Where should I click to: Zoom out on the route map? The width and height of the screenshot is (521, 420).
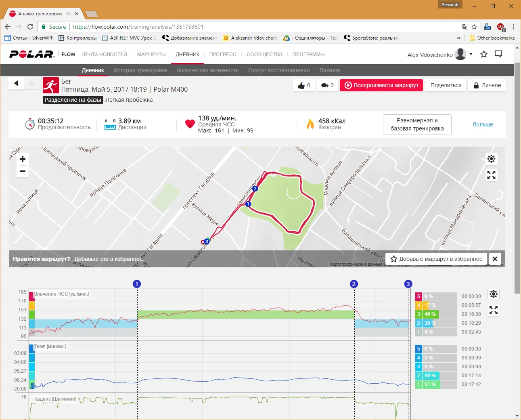[x=23, y=171]
